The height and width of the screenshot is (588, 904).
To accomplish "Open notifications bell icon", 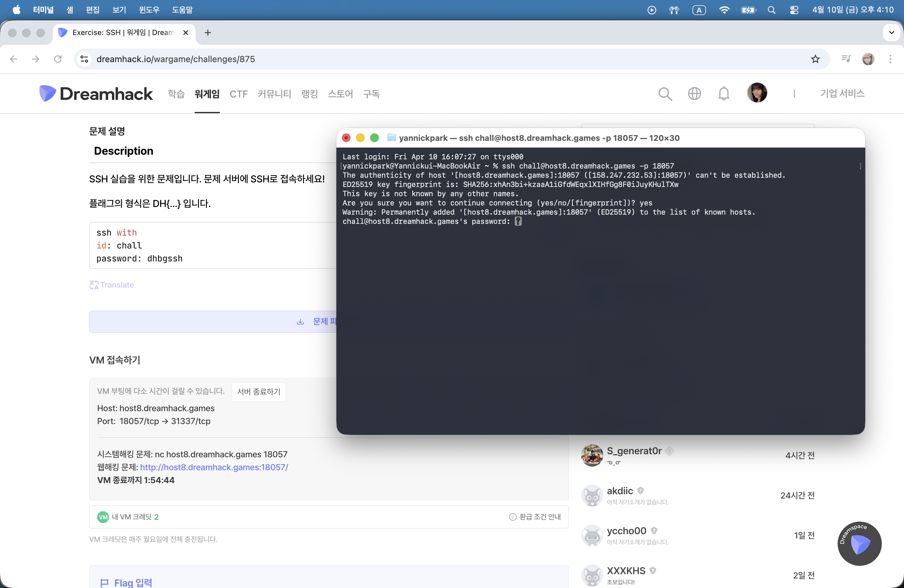I will pos(724,93).
